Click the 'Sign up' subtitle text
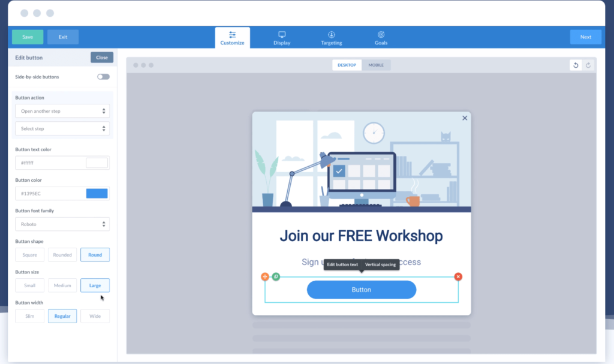Viewport: 614px width, 364px height. click(362, 262)
